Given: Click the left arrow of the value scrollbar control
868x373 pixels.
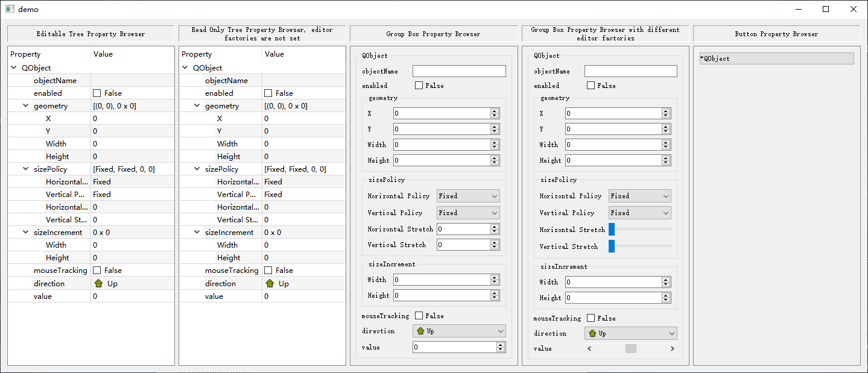Looking at the screenshot, I should (x=589, y=348).
